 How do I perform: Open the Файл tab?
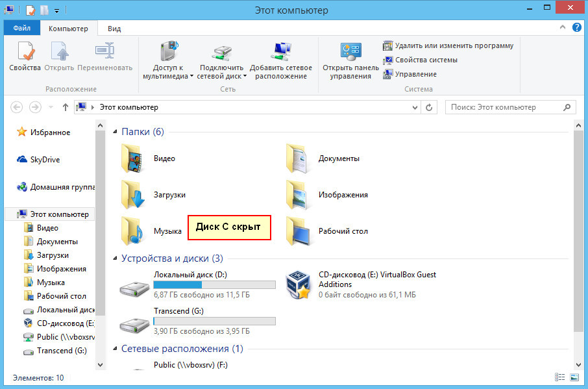(x=22, y=28)
